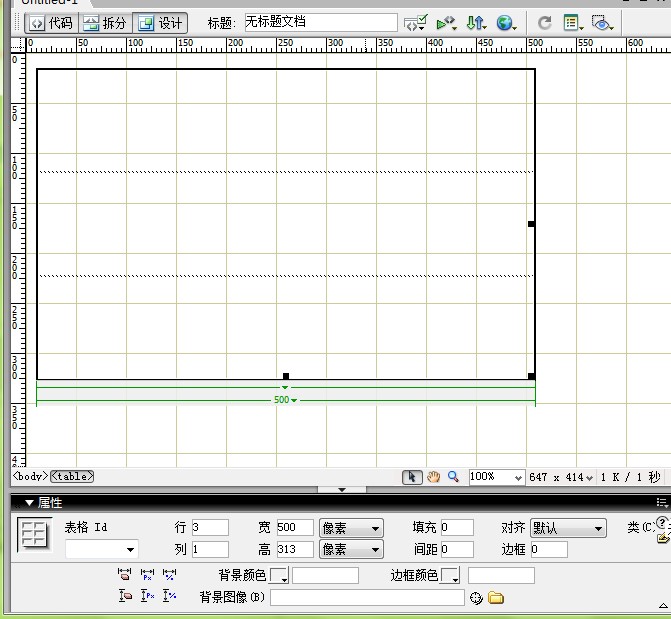Click Convert table widths to percent icon
Viewport: 671px width, 619px height.
169,574
